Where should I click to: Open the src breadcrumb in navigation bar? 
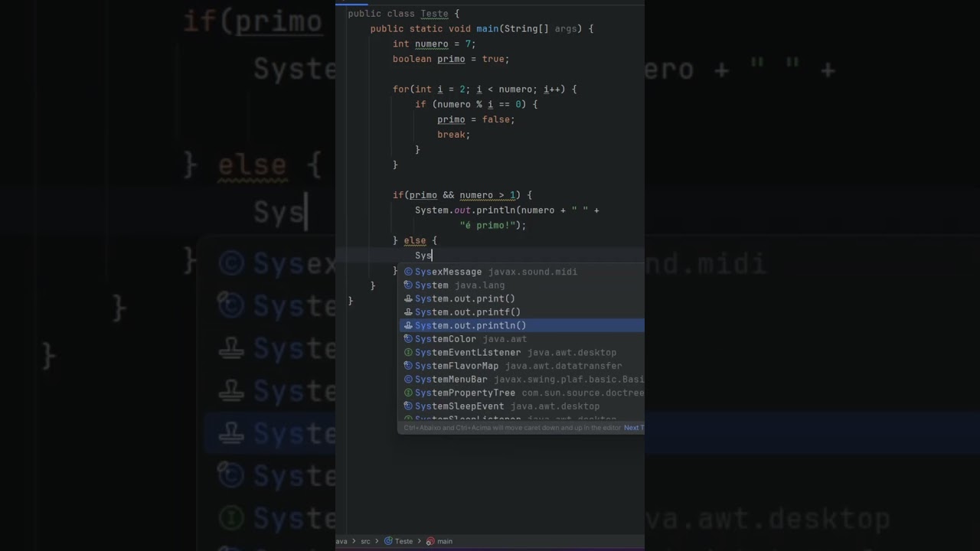coord(365,541)
